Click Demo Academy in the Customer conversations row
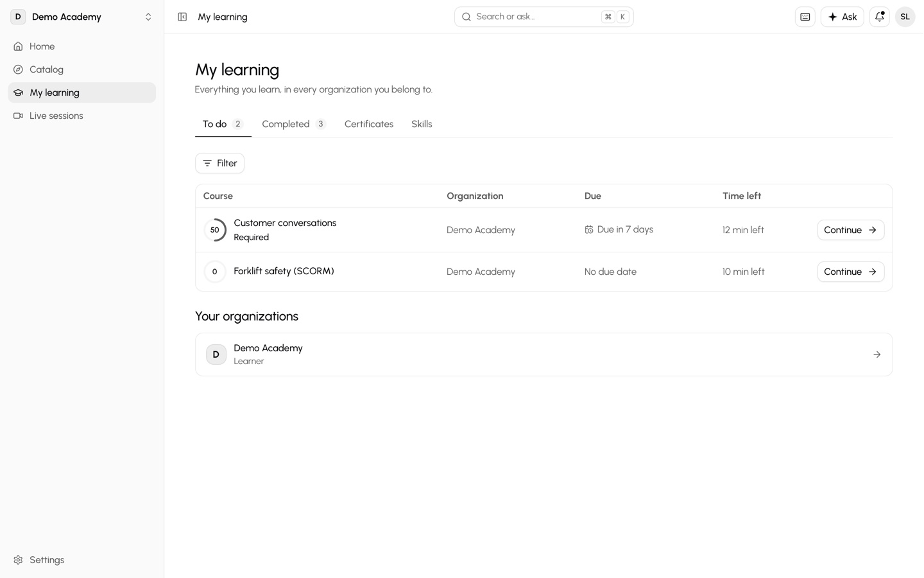This screenshot has width=924, height=578. pyautogui.click(x=481, y=230)
